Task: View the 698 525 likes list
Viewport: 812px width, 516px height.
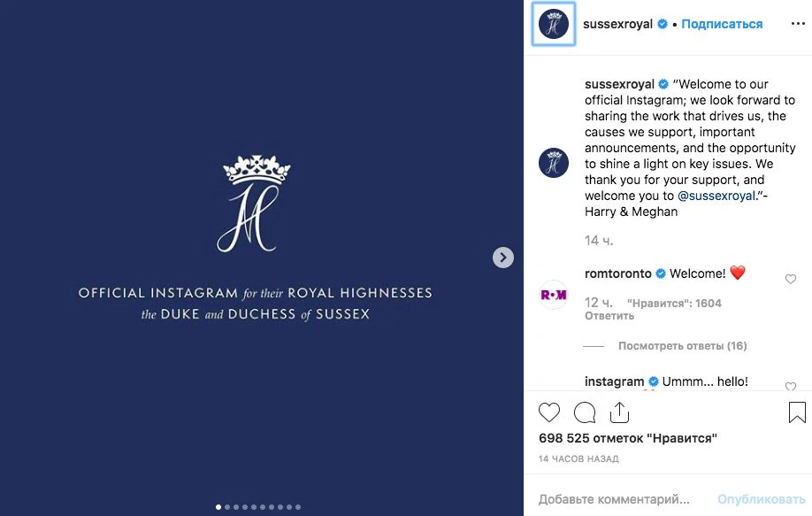Action: 627,438
